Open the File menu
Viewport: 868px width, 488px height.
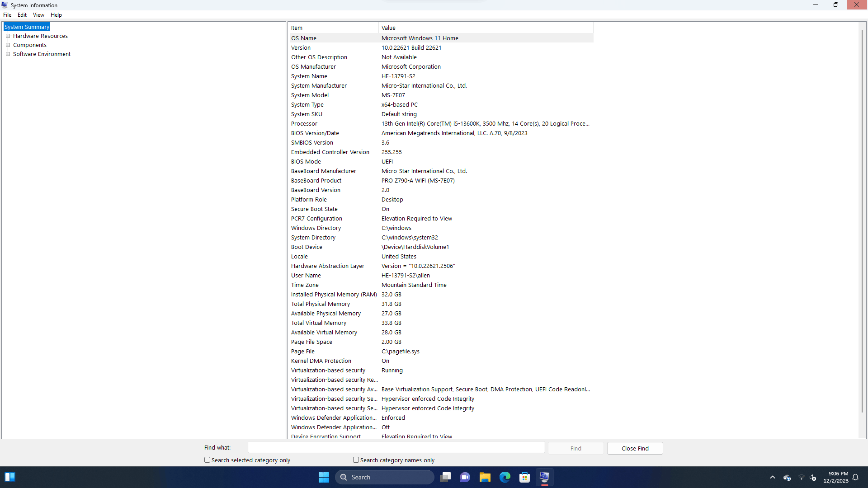click(x=7, y=15)
